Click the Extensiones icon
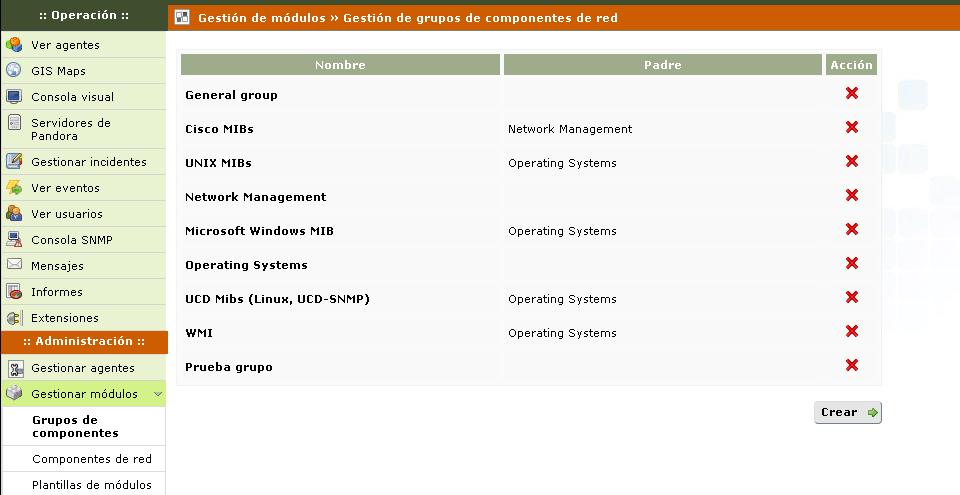Viewport: 960px width, 495px height. coord(14,318)
